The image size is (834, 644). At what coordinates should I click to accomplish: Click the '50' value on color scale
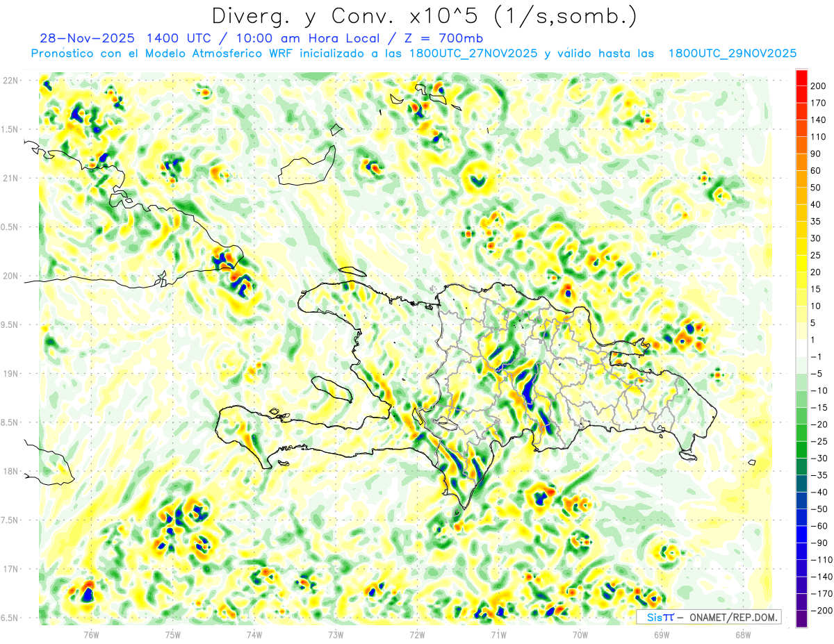tap(817, 188)
